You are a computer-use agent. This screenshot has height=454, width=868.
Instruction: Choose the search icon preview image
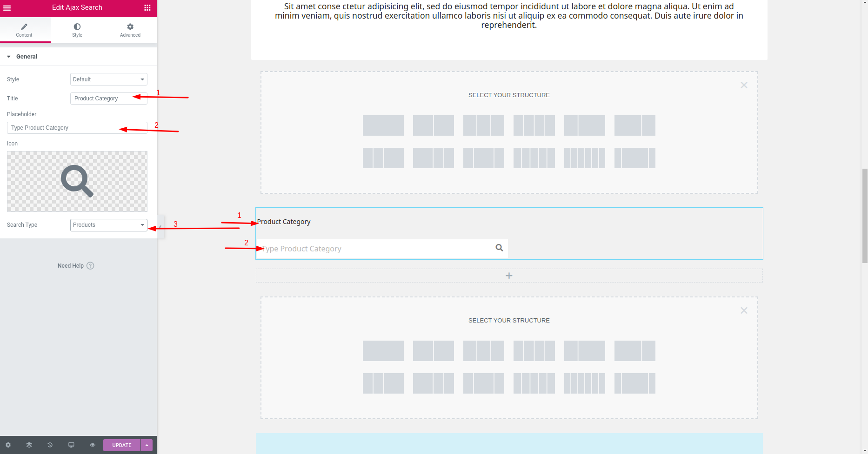click(x=77, y=181)
